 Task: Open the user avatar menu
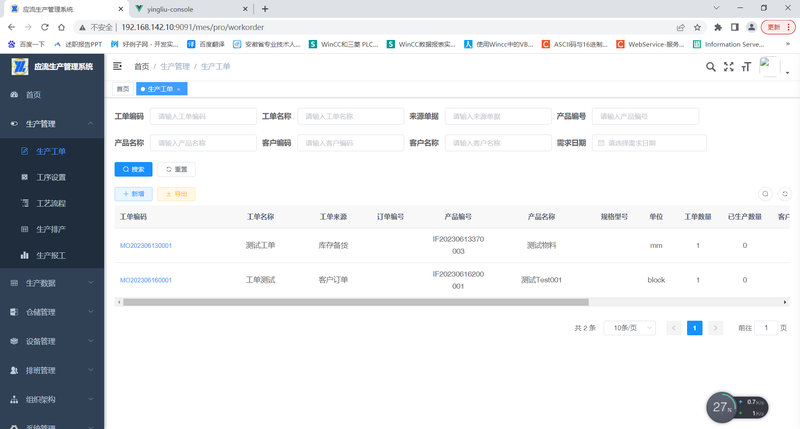tap(774, 67)
